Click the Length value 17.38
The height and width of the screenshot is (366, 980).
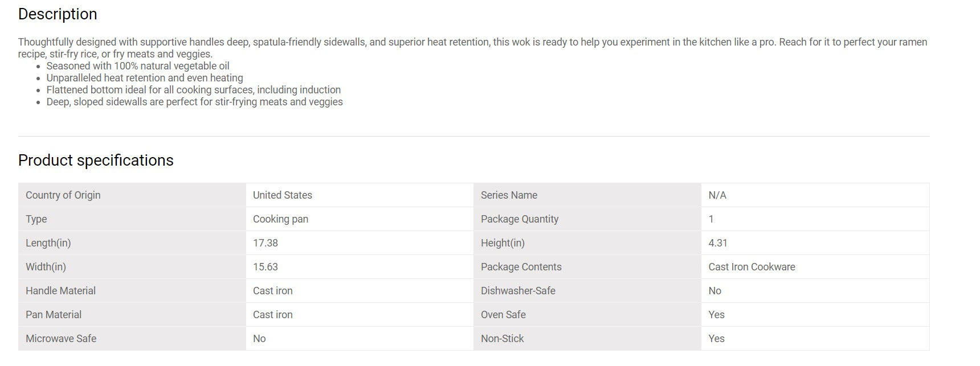pos(266,243)
